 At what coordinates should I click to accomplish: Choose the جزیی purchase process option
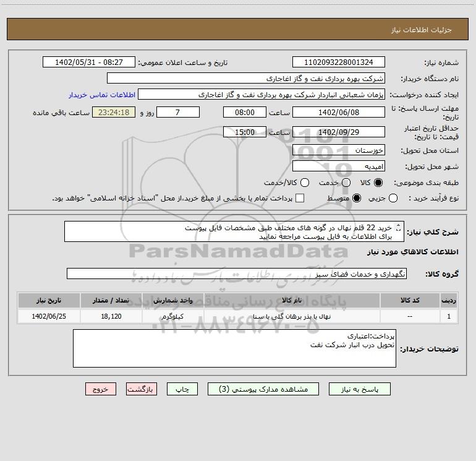pyautogui.click(x=393, y=198)
